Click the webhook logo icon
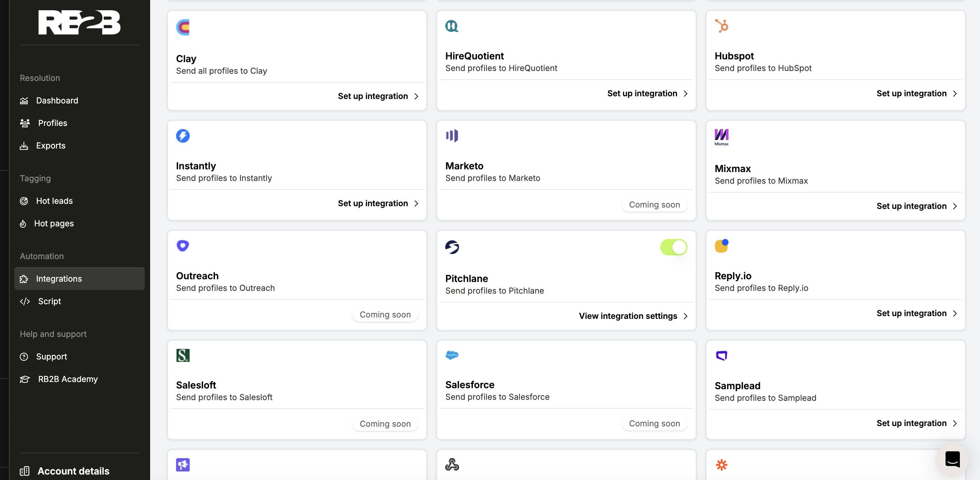 (x=452, y=465)
